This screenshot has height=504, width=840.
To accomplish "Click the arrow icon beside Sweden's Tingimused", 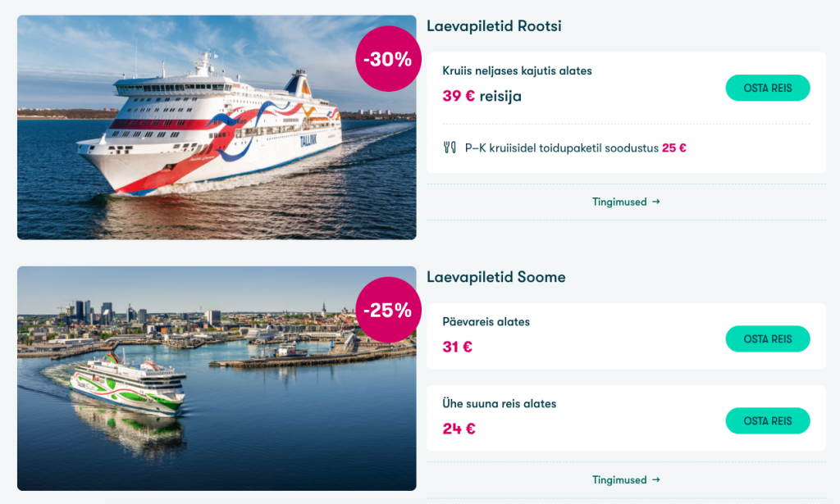I will click(656, 202).
